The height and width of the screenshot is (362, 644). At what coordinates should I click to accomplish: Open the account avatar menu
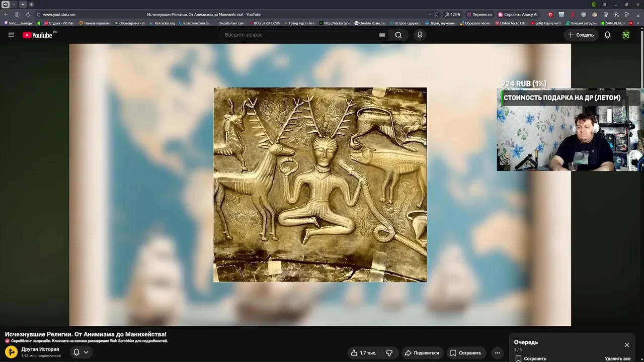626,35
